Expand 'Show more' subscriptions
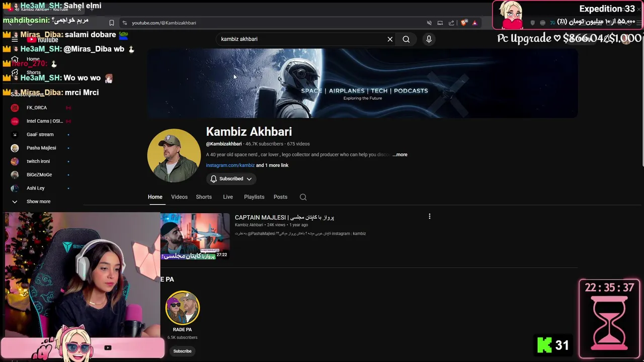 point(38,202)
